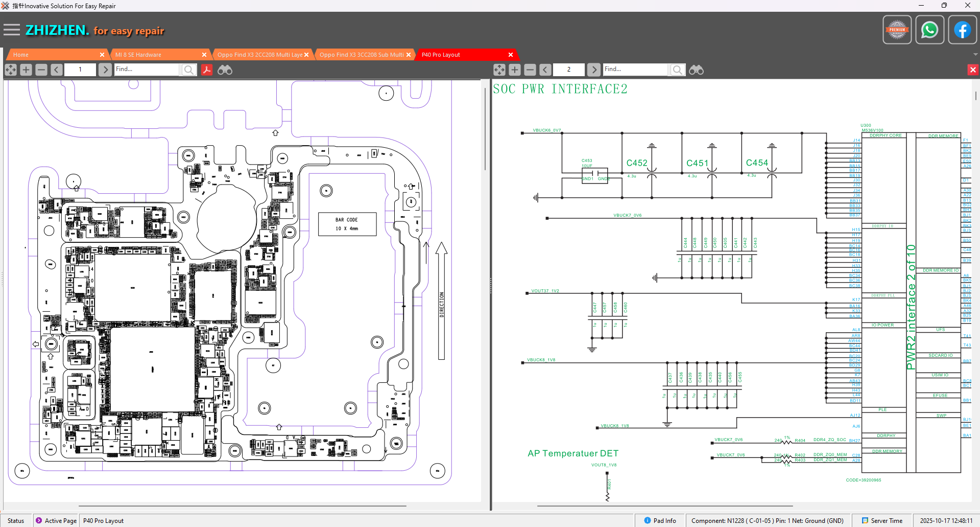The width and height of the screenshot is (980, 527).
Task: Expand the tab overflow arrow
Action: [x=975, y=55]
